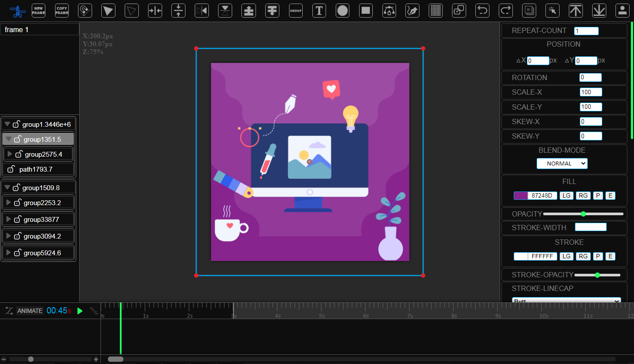Play the animation with the green play button

[x=80, y=311]
